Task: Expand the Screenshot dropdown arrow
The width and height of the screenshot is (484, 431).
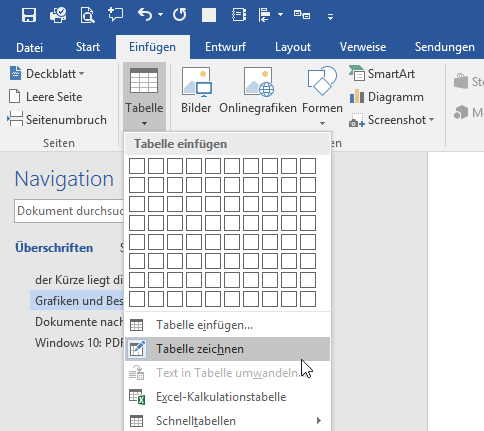Action: click(431, 120)
